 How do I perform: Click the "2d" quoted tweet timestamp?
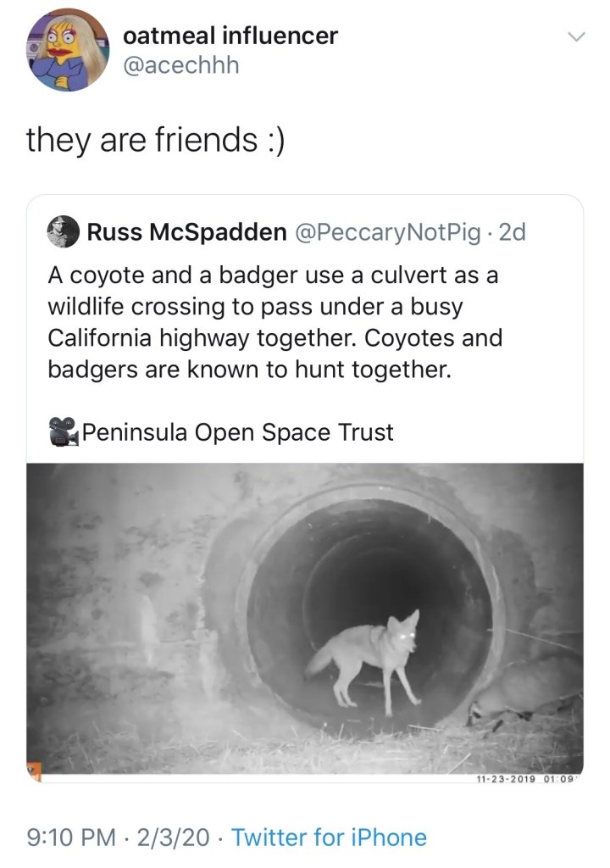click(513, 232)
